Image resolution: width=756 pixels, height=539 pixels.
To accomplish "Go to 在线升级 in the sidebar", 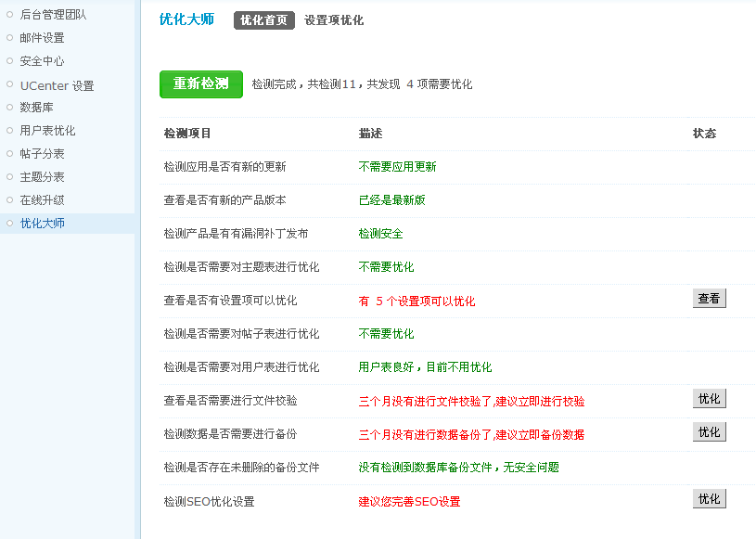I will point(42,200).
